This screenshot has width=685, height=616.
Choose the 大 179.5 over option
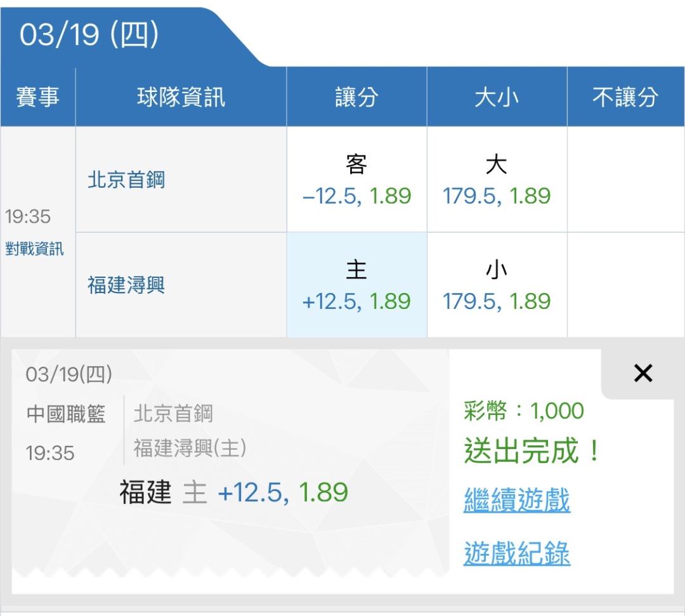point(497,180)
